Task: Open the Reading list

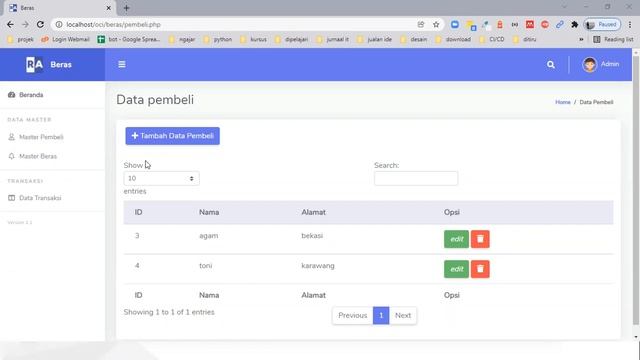Action: click(613, 39)
